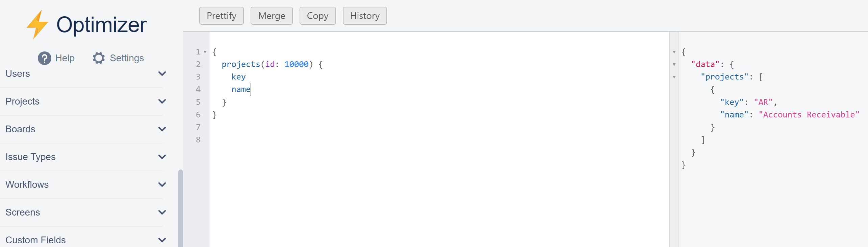
Task: Expand the Issue Types section chevron
Action: [x=162, y=157]
